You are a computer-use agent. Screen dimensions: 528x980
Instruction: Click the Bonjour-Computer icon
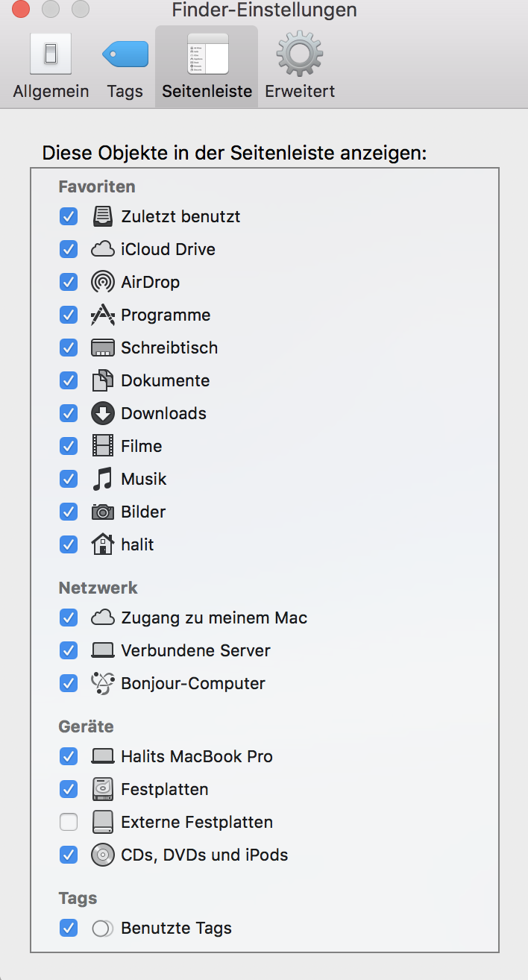pos(103,683)
